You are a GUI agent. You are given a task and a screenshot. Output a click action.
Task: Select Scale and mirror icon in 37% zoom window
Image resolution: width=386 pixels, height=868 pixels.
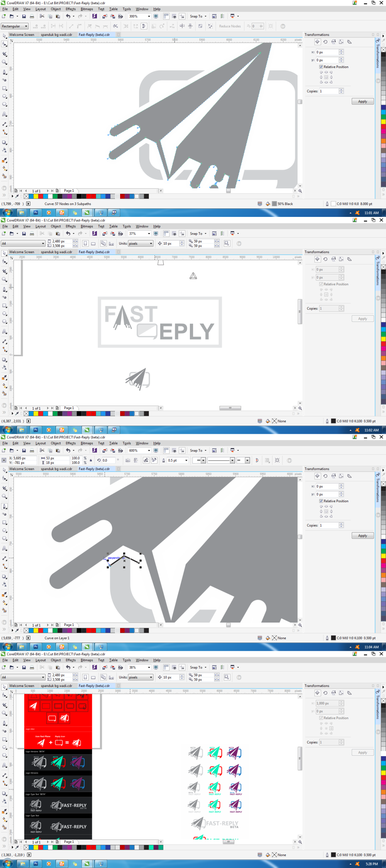[334, 259]
